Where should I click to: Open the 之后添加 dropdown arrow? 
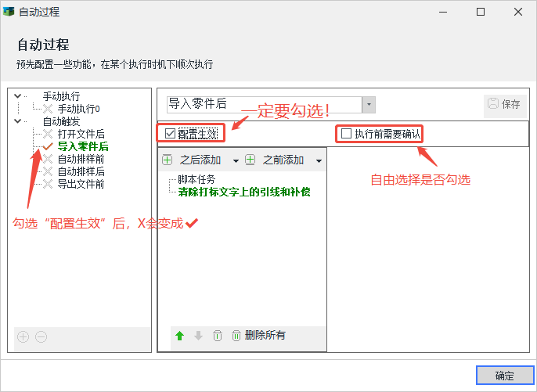236,160
